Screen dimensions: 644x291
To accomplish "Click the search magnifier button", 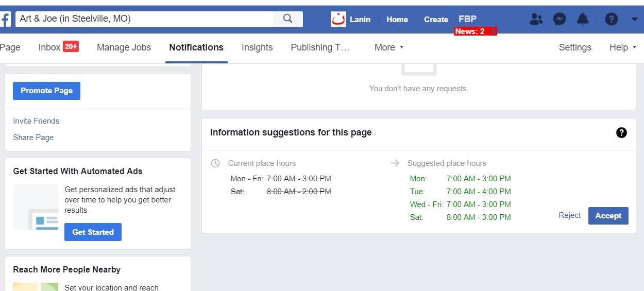I will [x=288, y=19].
